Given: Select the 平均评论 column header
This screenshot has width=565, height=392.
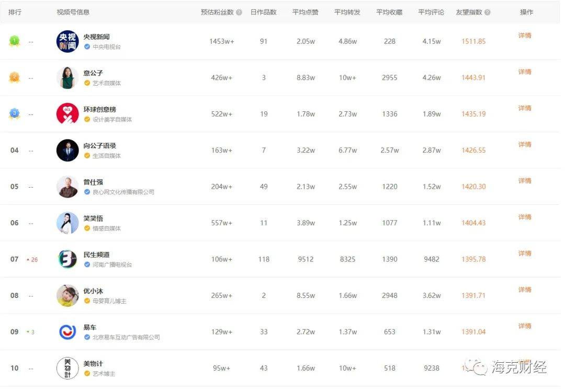Looking at the screenshot, I should point(431,13).
